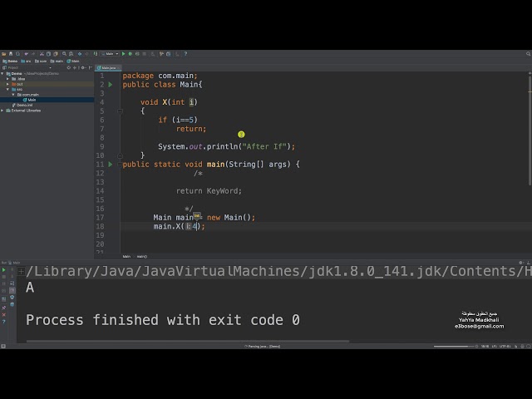Click the Run with Coverage icon

(137, 54)
